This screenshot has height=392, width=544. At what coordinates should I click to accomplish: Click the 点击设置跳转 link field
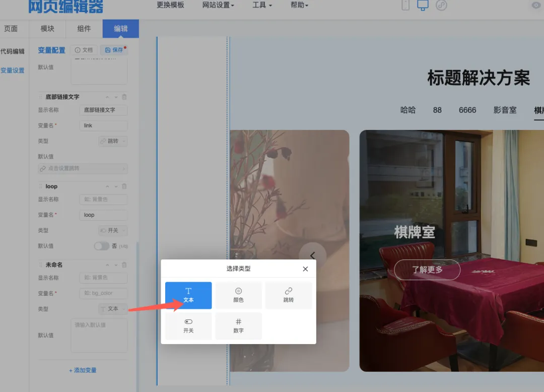point(83,169)
